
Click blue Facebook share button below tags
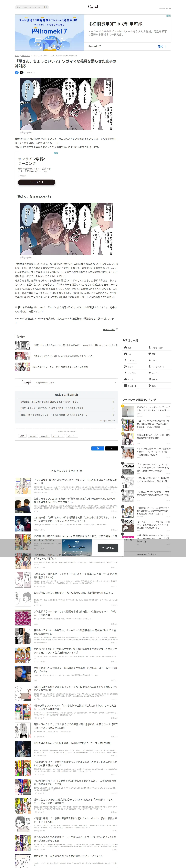[98, 448]
